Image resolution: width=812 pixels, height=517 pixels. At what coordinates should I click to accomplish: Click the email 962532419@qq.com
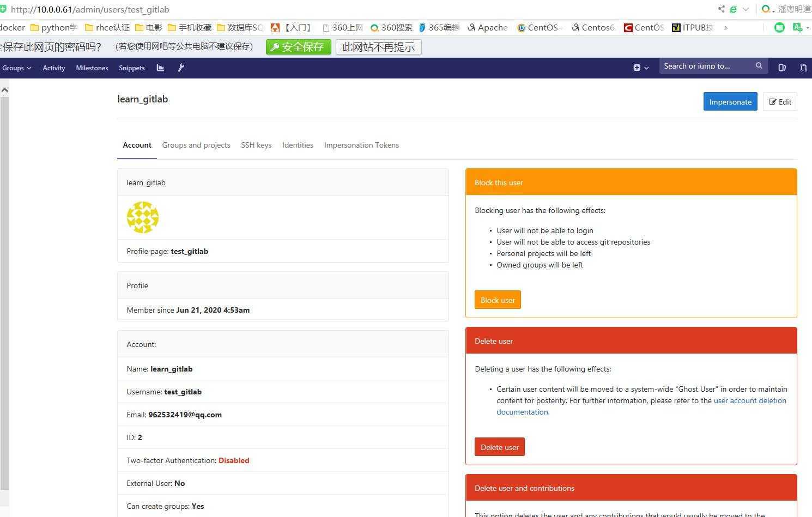point(185,415)
